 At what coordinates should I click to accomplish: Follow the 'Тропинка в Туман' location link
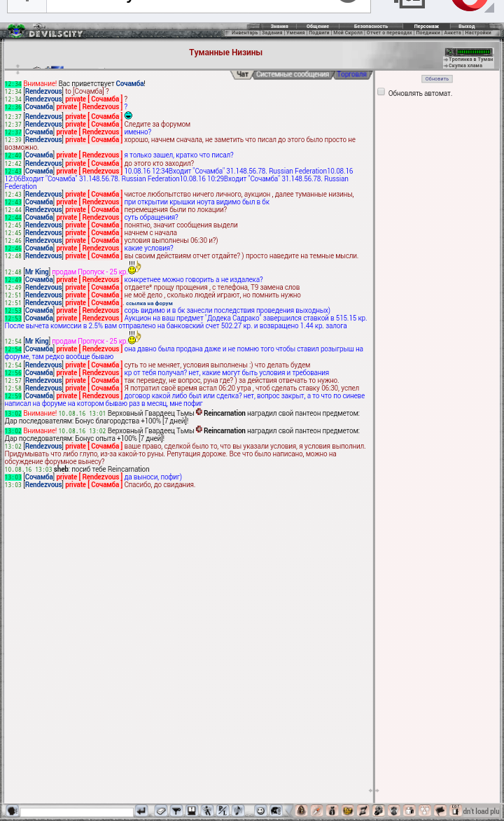(470, 59)
